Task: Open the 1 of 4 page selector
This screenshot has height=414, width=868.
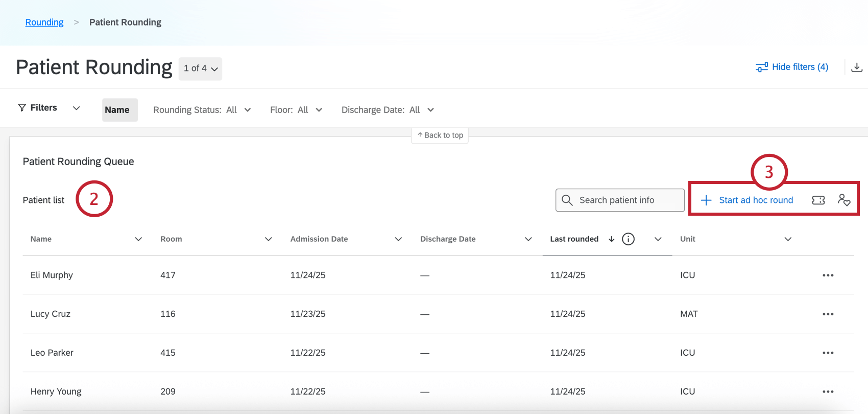Action: point(200,68)
